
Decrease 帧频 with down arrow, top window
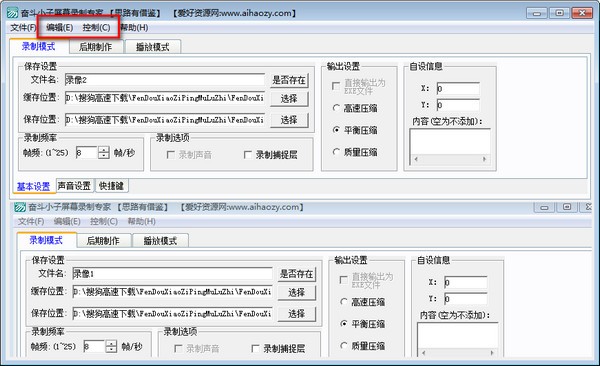click(104, 155)
